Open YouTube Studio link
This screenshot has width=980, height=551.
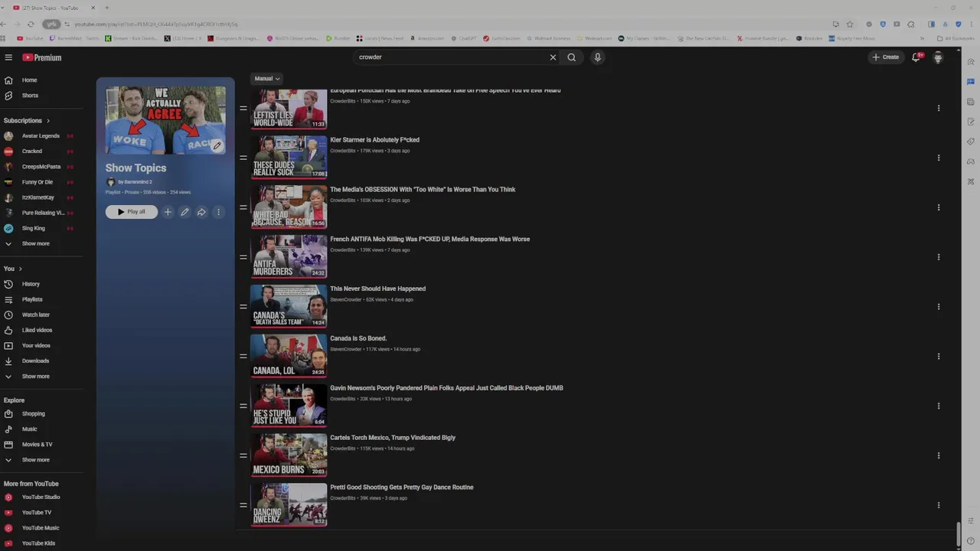click(x=41, y=497)
